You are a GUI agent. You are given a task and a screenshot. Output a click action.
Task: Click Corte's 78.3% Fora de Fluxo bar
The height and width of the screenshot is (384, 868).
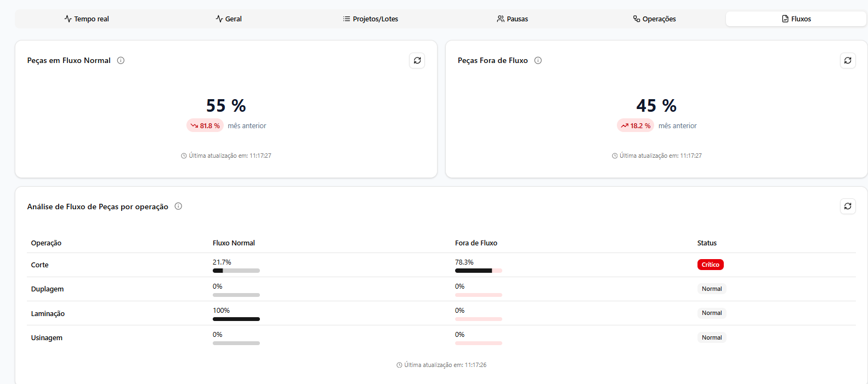click(478, 271)
